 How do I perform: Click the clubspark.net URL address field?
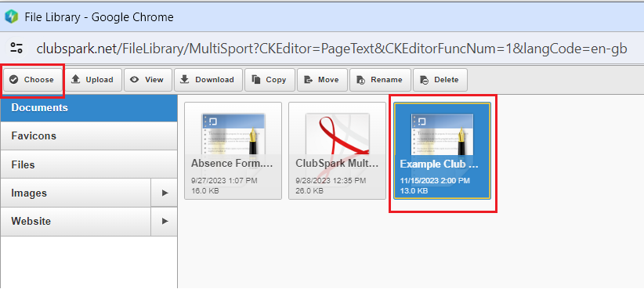(332, 49)
